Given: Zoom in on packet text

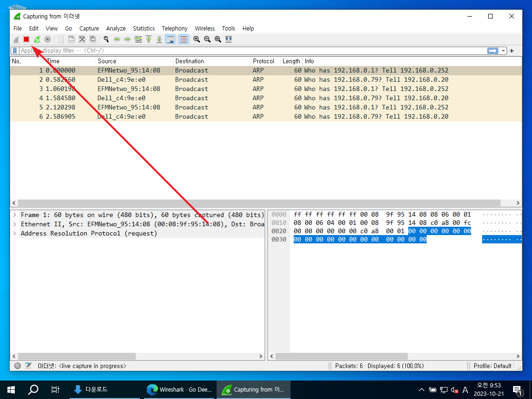Looking at the screenshot, I should [x=196, y=39].
